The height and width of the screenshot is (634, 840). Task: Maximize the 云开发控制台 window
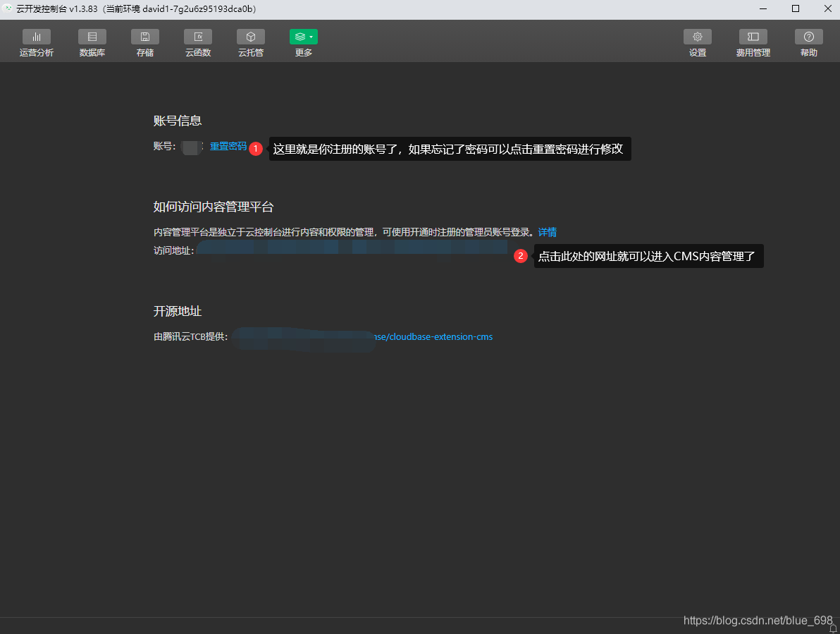point(796,8)
